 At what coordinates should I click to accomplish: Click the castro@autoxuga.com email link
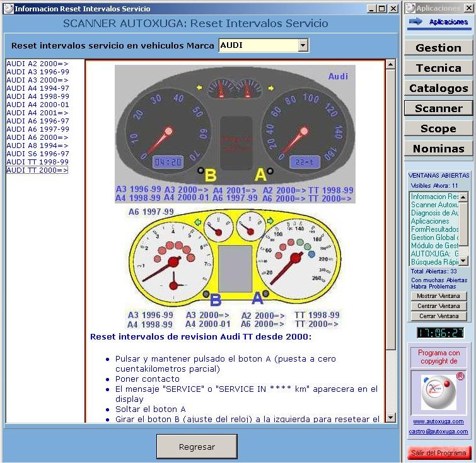(x=438, y=432)
